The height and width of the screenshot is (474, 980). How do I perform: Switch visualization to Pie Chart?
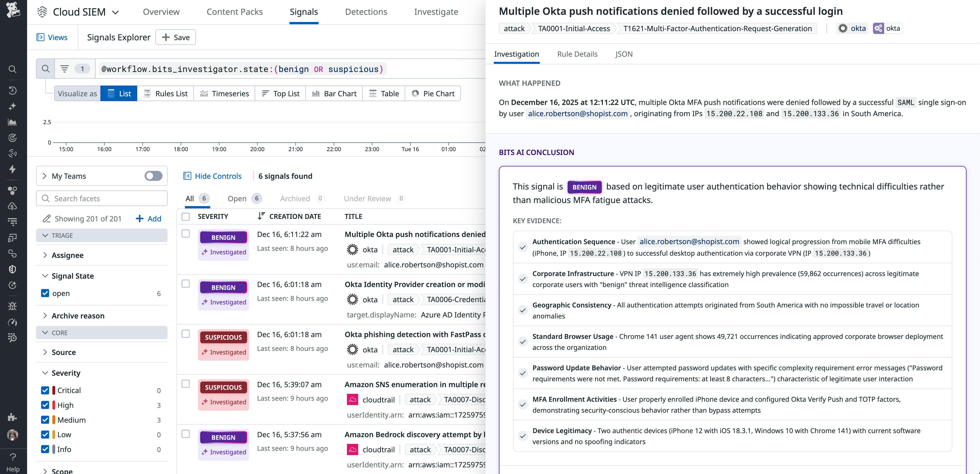click(x=433, y=93)
